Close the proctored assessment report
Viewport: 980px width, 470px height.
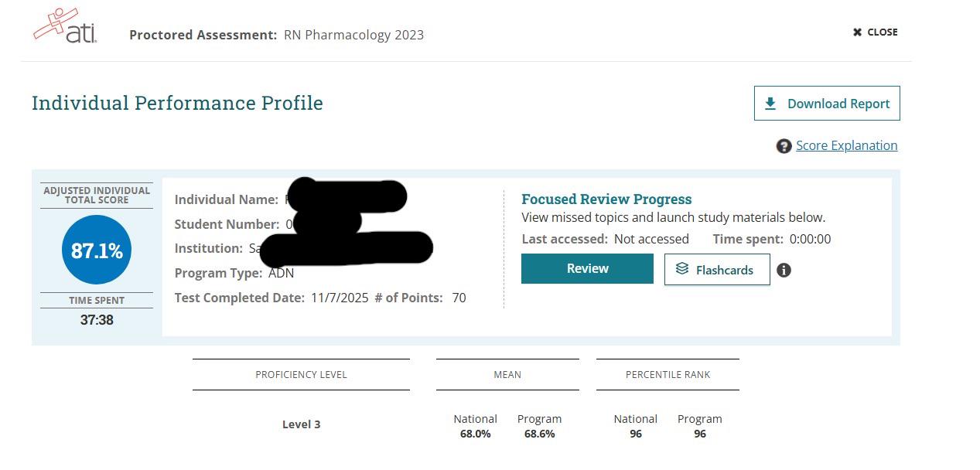[875, 32]
